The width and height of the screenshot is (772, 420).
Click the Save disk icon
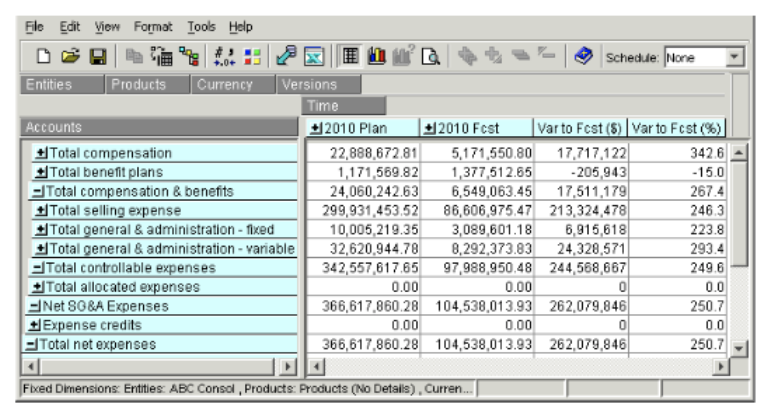[98, 58]
